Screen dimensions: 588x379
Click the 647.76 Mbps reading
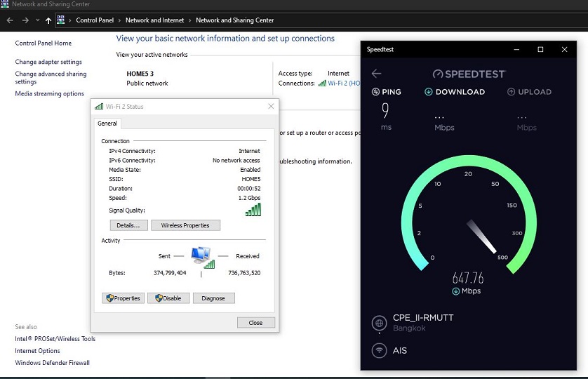click(x=468, y=278)
